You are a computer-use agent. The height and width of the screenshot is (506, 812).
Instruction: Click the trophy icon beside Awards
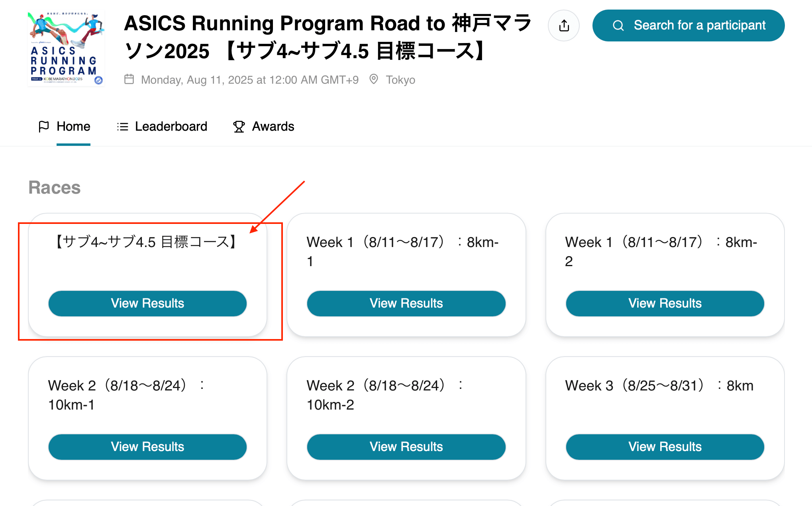tap(239, 127)
